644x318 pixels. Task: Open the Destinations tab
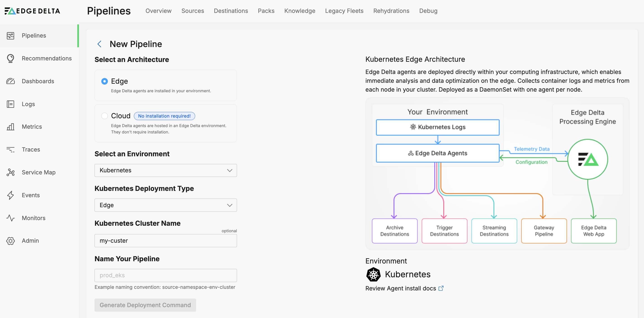click(231, 11)
